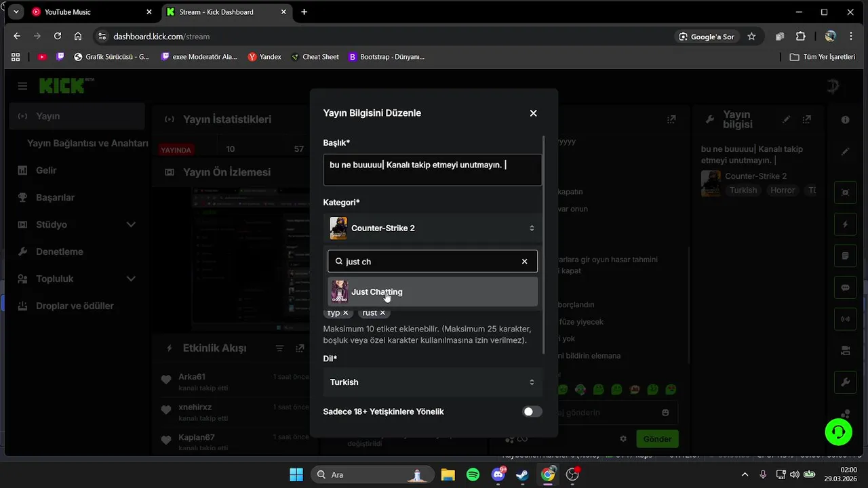Open the emoji picker in chat input
Image resolution: width=868 pixels, height=488 pixels.
point(665,412)
